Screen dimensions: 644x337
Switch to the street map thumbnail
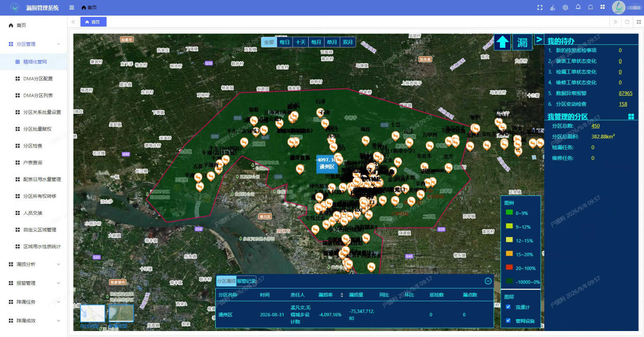(x=93, y=313)
